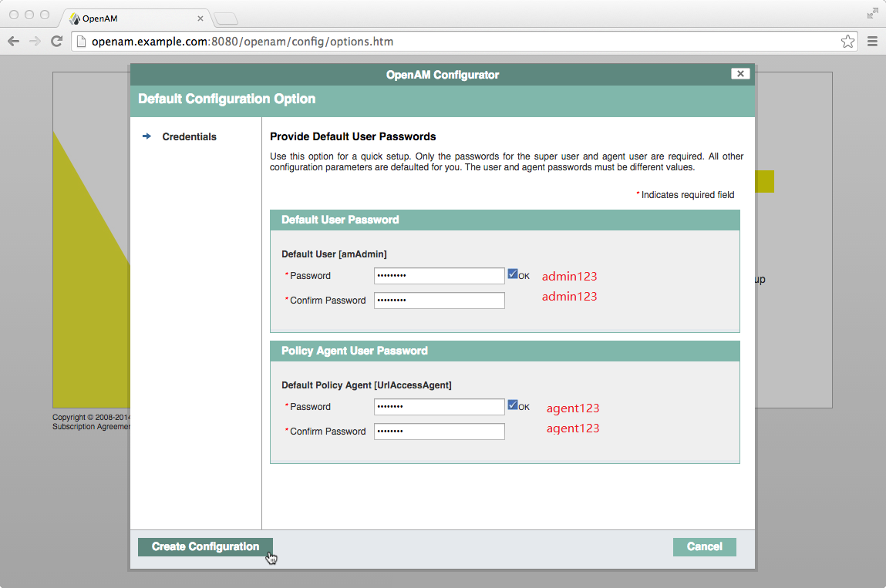Reload the page with refresh icon
886x588 pixels.
[56, 42]
